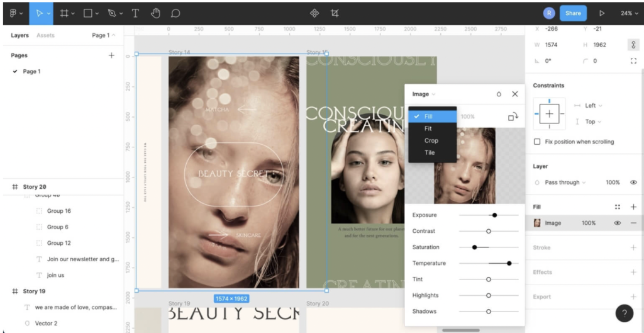Screen dimensions: 644x333
Task: Select the Frame tool
Action: click(64, 13)
